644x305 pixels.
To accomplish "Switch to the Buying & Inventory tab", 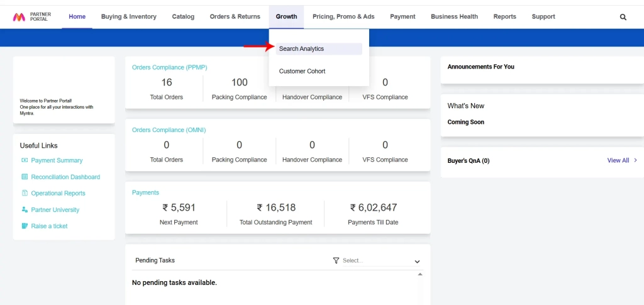I will pos(129,16).
